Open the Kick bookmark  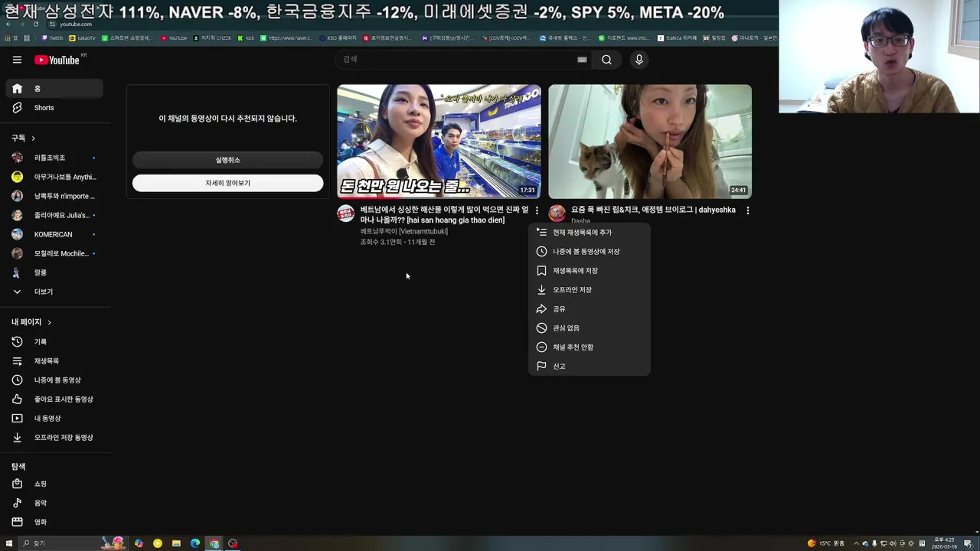[246, 37]
